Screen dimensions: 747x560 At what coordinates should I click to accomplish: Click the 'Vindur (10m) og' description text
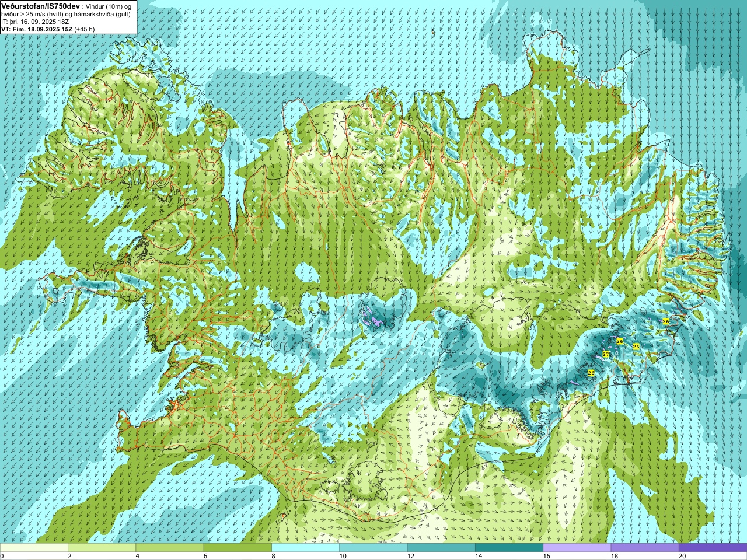[108, 6]
